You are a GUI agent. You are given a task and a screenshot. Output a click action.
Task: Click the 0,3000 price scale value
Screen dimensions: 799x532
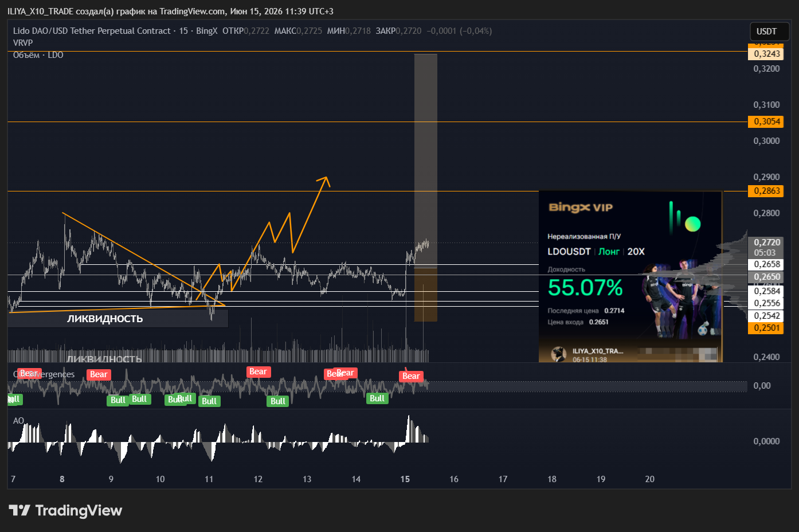(767, 141)
